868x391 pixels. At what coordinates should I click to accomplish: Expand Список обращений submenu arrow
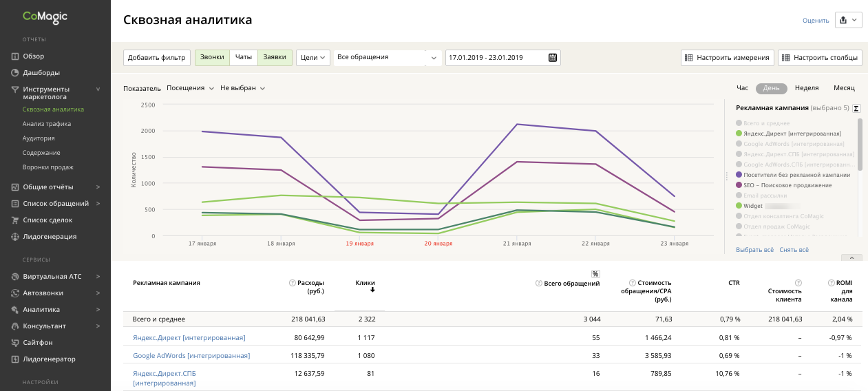pyautogui.click(x=98, y=203)
